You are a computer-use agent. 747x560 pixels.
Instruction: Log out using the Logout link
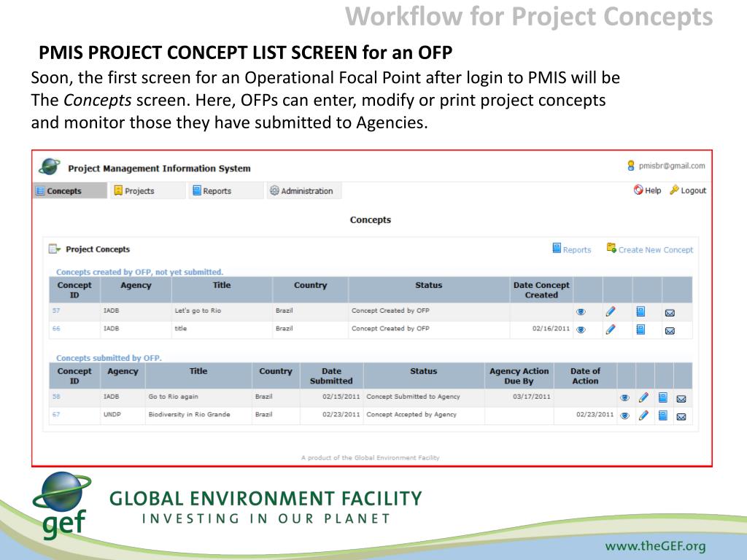(x=688, y=190)
